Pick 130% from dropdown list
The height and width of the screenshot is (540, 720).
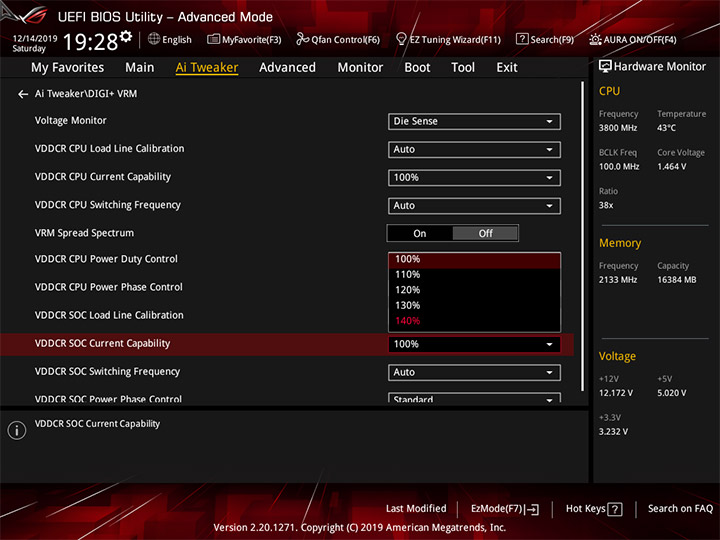click(474, 305)
